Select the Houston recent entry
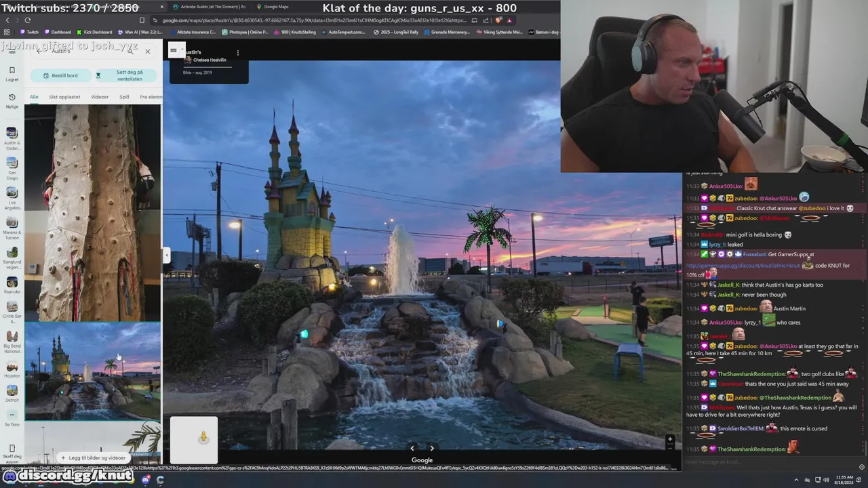This screenshot has width=868, height=488. [x=12, y=369]
